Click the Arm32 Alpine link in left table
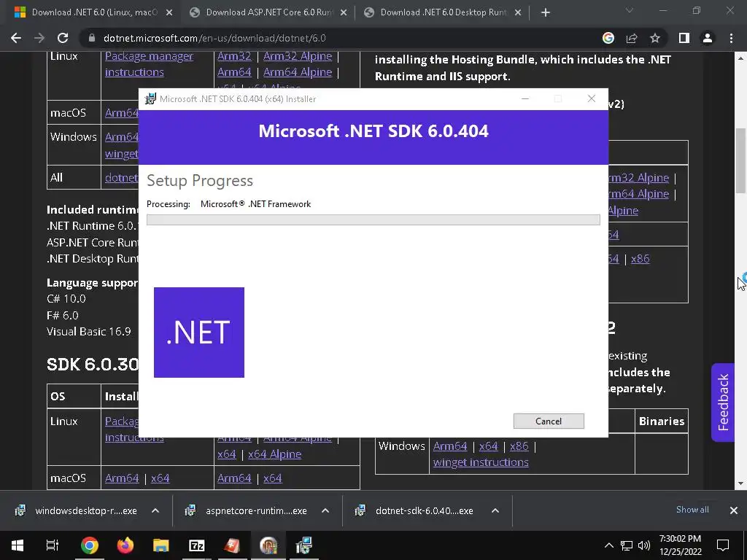747x560 pixels. pyautogui.click(x=298, y=55)
